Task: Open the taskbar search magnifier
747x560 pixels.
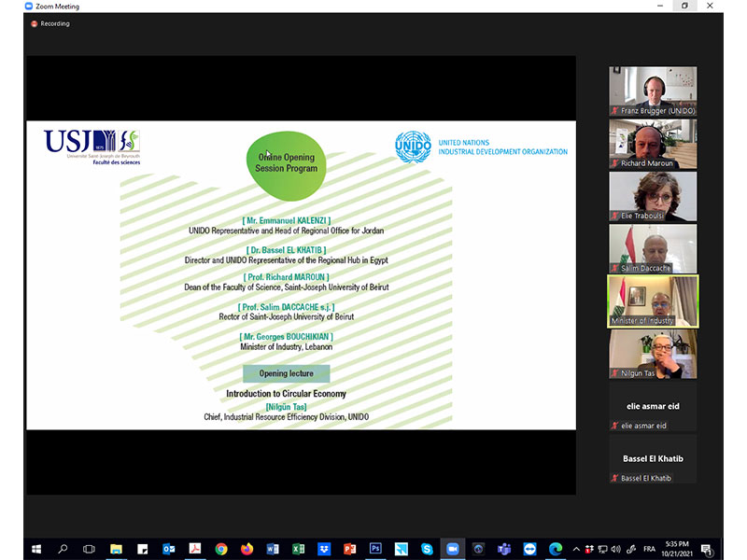Action: [63, 549]
